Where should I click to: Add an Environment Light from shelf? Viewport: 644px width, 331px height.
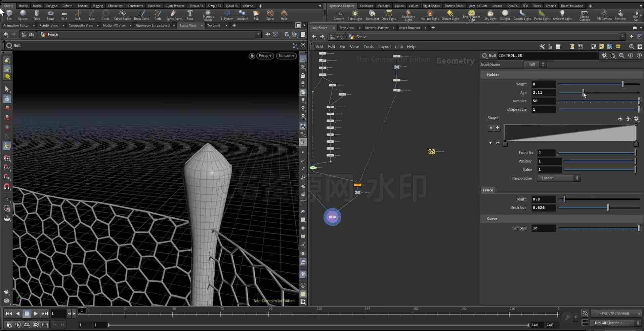coord(471,15)
